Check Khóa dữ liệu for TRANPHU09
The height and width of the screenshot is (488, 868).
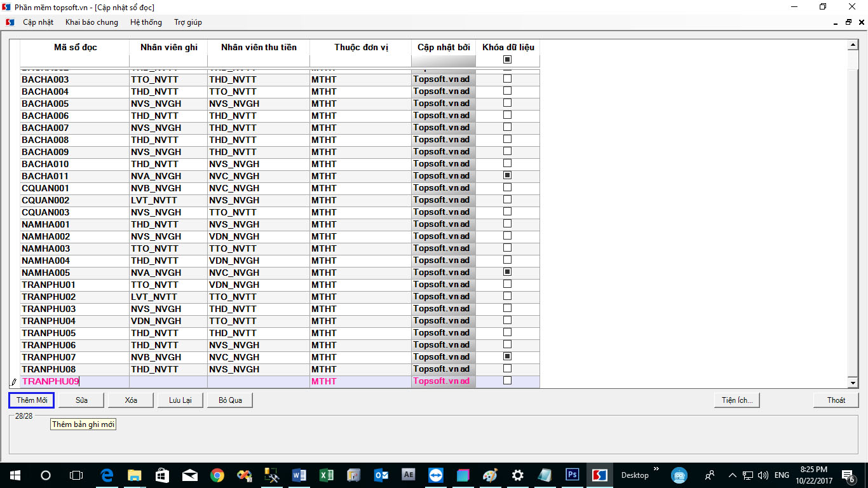click(507, 381)
